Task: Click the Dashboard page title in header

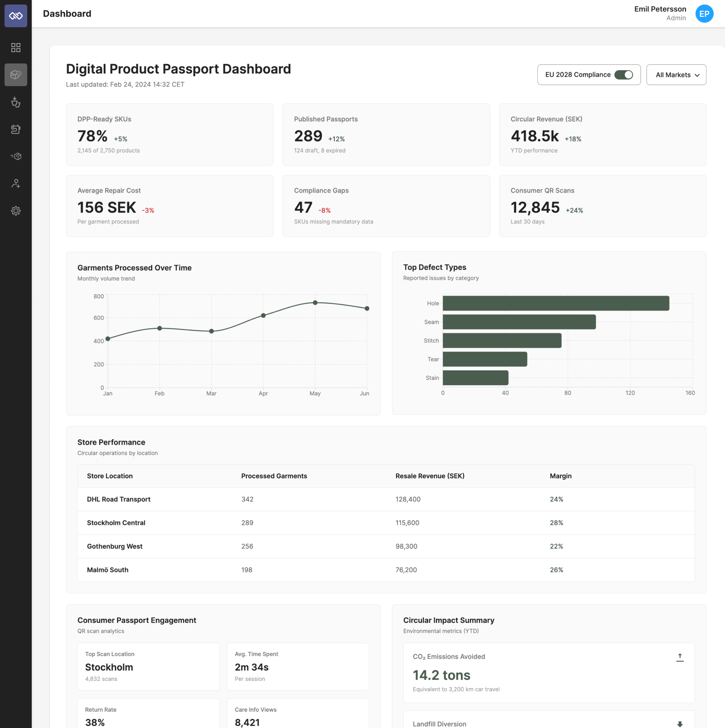Action: pos(67,14)
